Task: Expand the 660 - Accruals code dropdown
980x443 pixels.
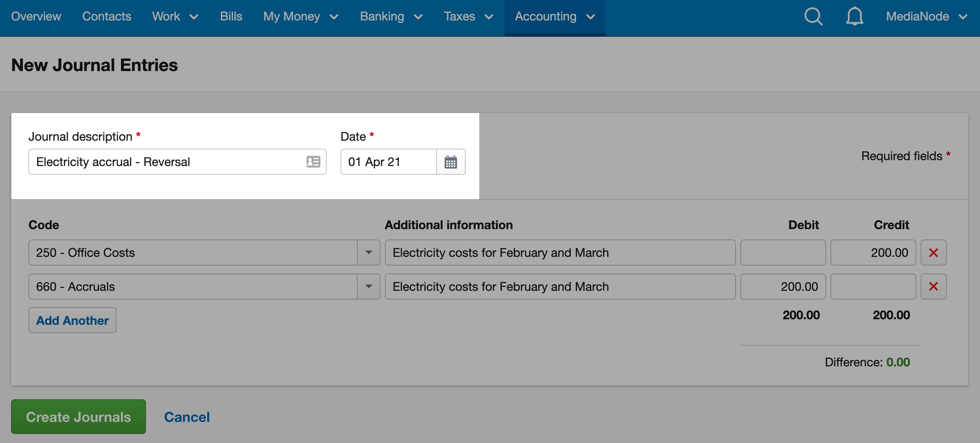Action: coord(368,286)
